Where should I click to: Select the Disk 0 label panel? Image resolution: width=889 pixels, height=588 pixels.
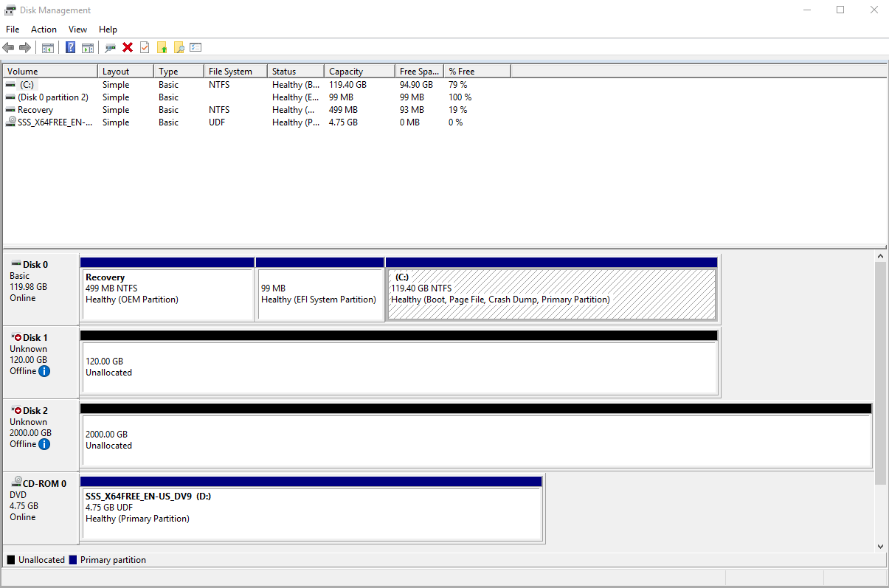point(41,288)
